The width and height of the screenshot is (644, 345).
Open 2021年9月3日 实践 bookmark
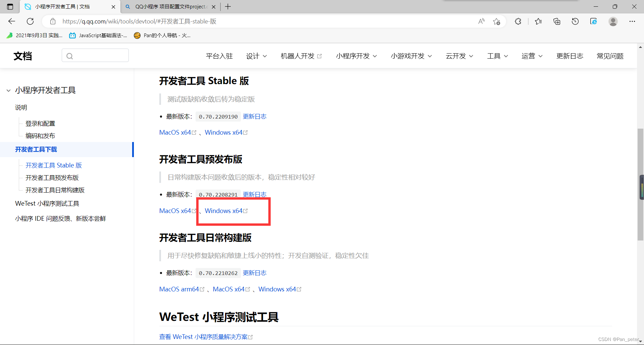click(35, 36)
